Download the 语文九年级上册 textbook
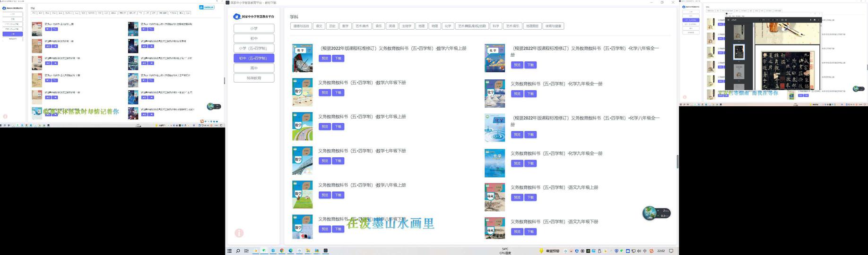This screenshot has width=868, height=255. pyautogui.click(x=530, y=197)
